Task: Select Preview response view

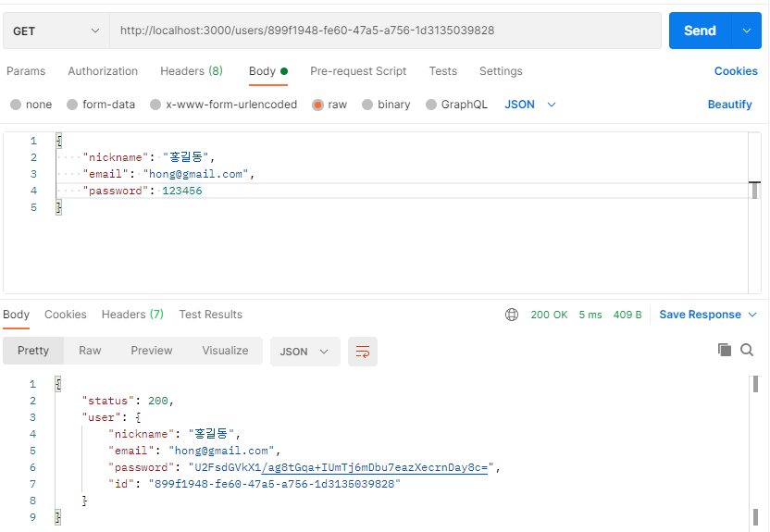Action: (x=151, y=351)
